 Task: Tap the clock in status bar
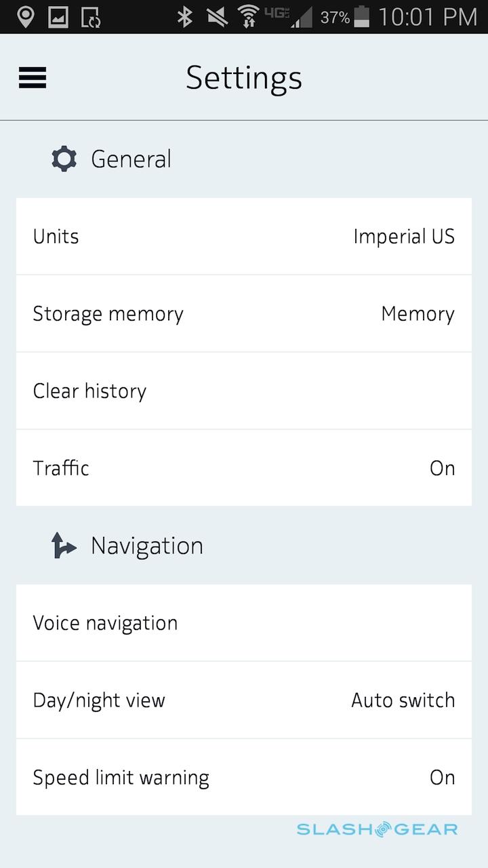tap(427, 17)
